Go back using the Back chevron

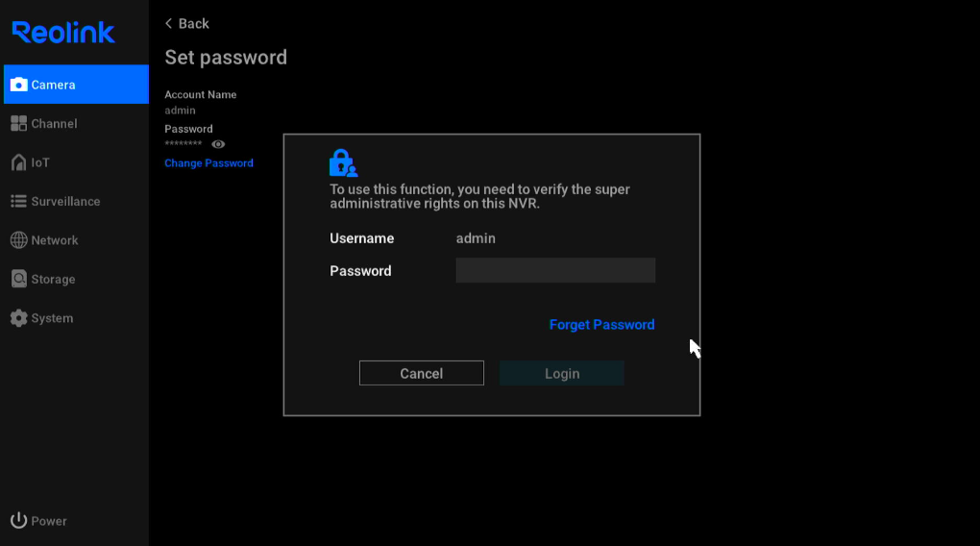[x=168, y=23]
